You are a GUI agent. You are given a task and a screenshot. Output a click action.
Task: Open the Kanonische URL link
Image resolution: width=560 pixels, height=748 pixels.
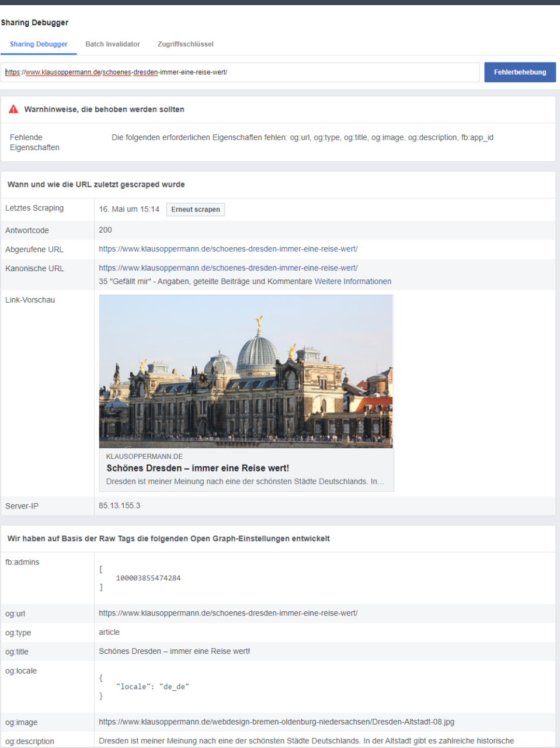click(x=228, y=268)
